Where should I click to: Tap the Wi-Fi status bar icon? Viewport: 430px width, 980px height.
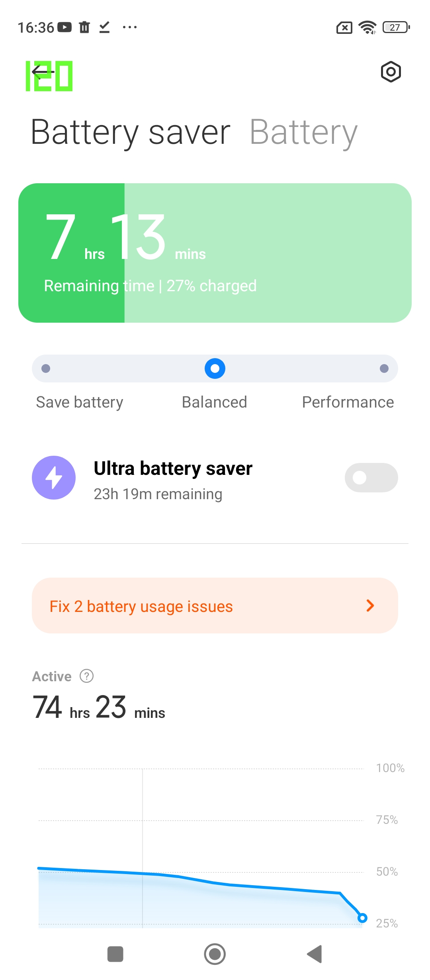(x=367, y=27)
